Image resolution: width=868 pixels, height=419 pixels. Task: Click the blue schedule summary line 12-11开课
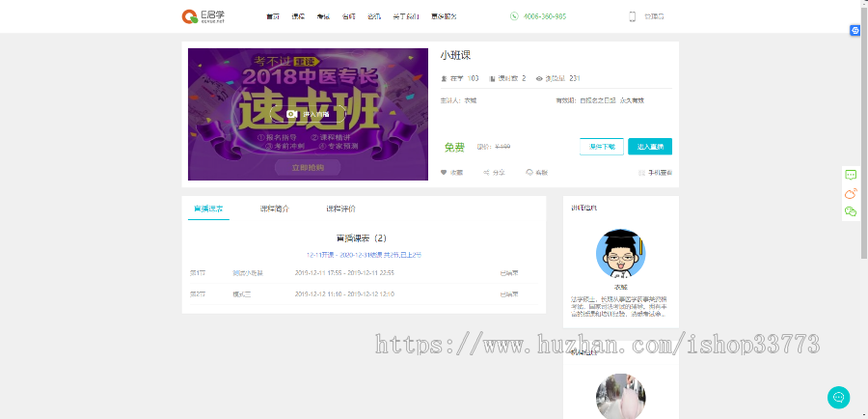click(x=364, y=255)
